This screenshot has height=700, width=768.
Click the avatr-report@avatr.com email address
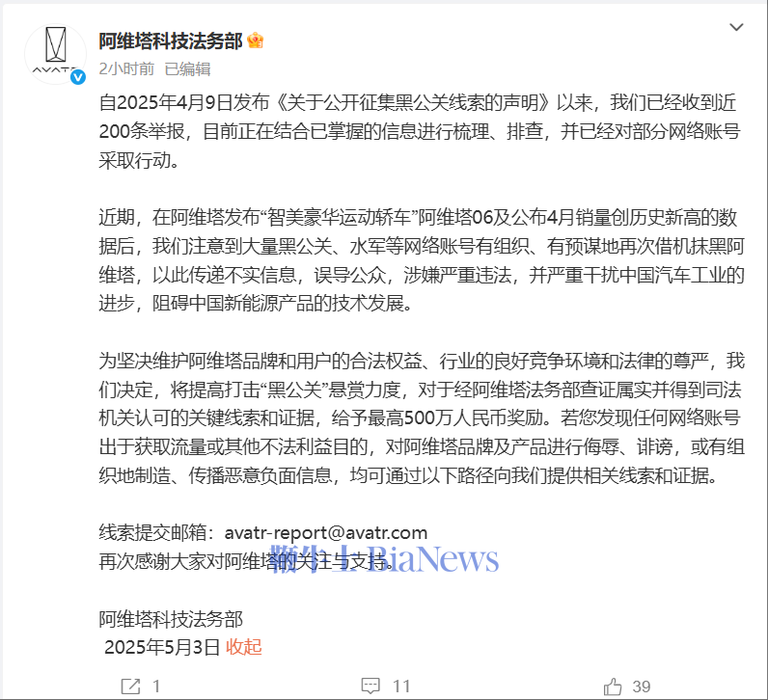pos(326,532)
